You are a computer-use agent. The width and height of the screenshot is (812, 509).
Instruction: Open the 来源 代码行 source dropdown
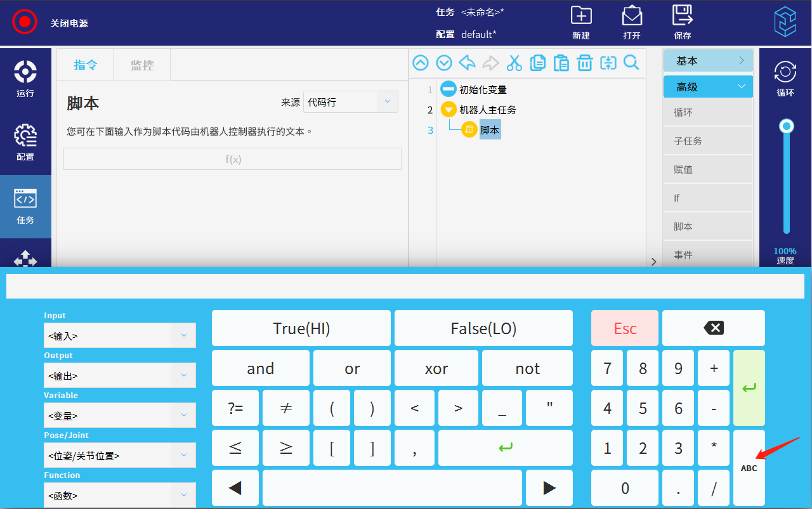coord(350,102)
